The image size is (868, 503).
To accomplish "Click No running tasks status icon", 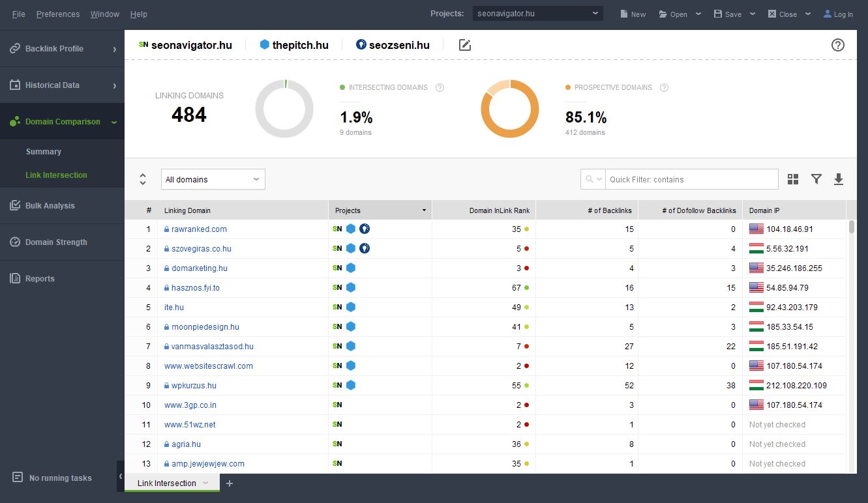I will click(x=18, y=478).
